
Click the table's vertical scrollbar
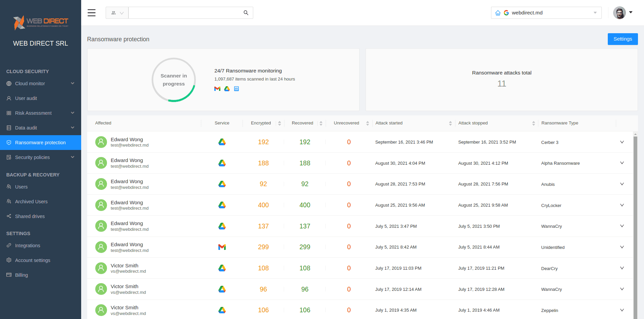click(x=635, y=218)
